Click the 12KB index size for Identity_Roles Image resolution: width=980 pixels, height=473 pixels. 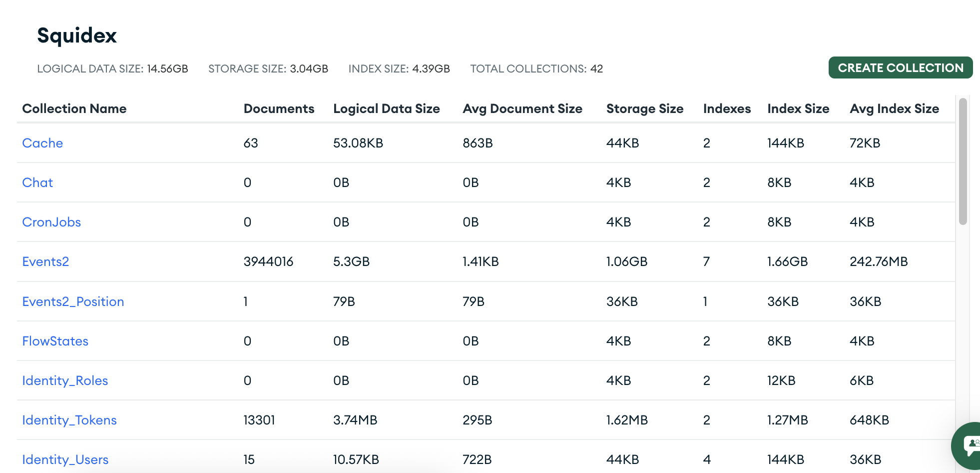click(x=781, y=380)
